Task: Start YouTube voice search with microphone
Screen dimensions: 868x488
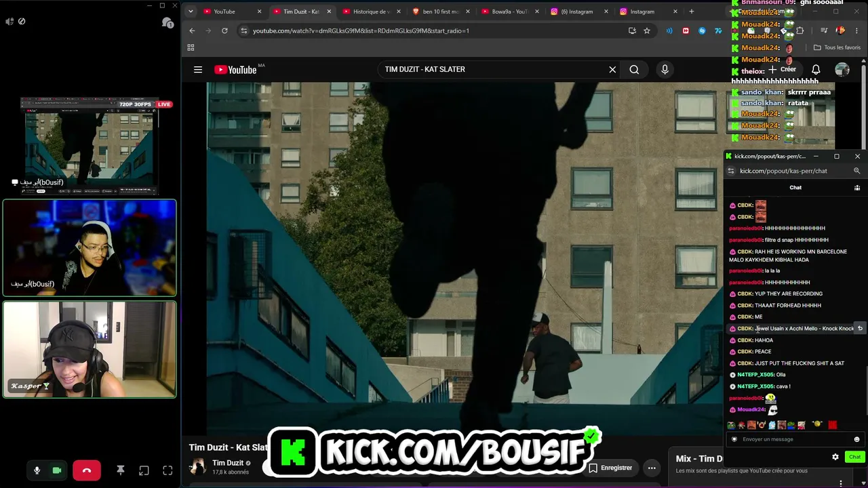Action: (665, 69)
